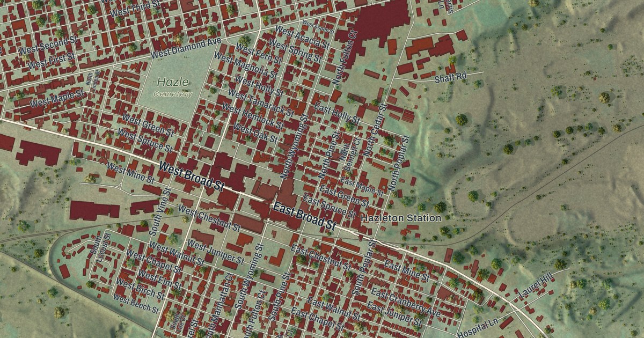Select the North Wyoming St label
The width and height of the screenshot is (644, 338).
[x=296, y=147]
